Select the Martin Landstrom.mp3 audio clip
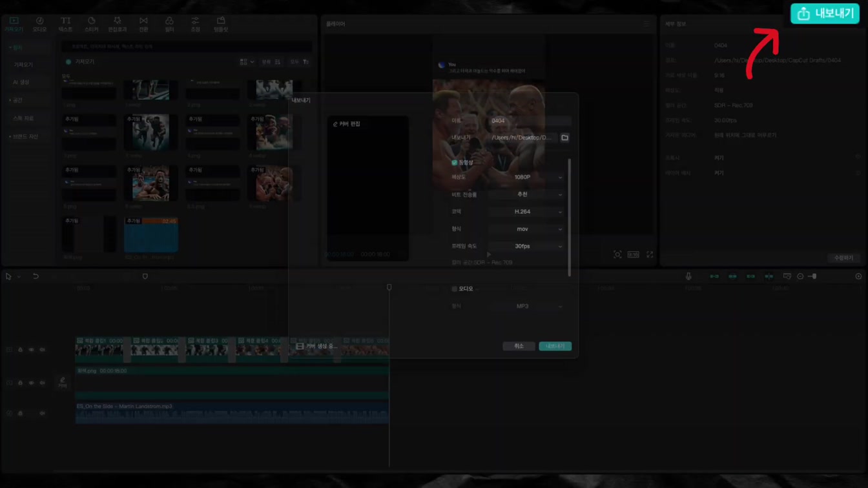The image size is (868, 488). (x=232, y=413)
